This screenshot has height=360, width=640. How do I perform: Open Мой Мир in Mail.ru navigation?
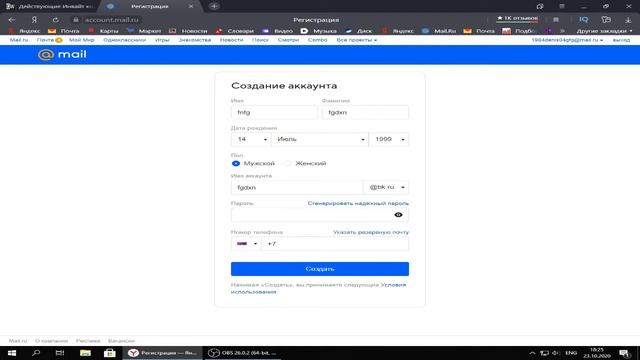(x=82, y=40)
